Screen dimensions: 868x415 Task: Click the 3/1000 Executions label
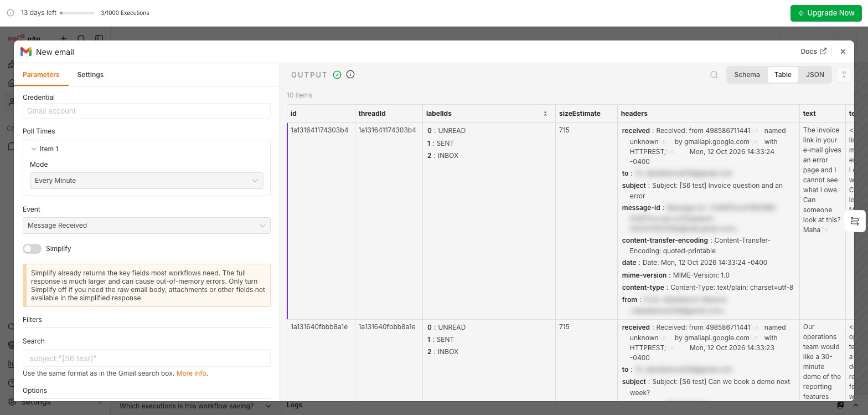click(x=125, y=13)
